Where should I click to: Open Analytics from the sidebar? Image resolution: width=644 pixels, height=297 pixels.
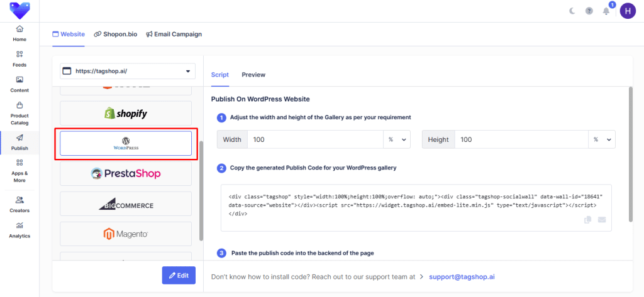coord(19,230)
